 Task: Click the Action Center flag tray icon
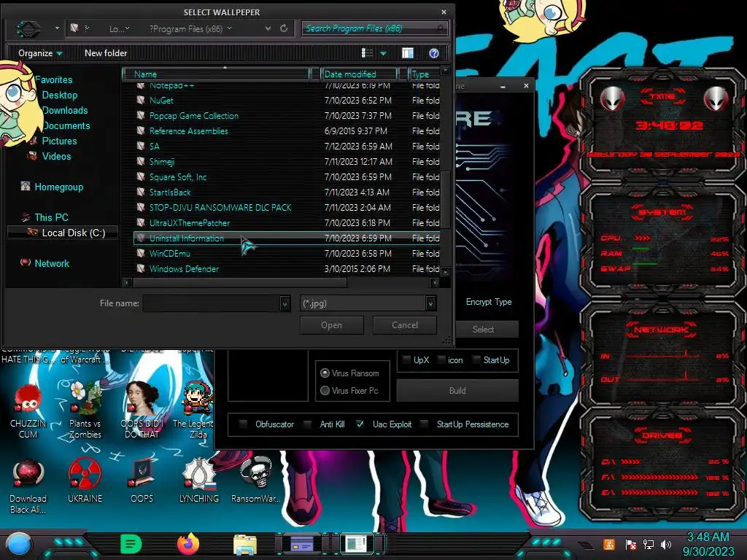631,544
